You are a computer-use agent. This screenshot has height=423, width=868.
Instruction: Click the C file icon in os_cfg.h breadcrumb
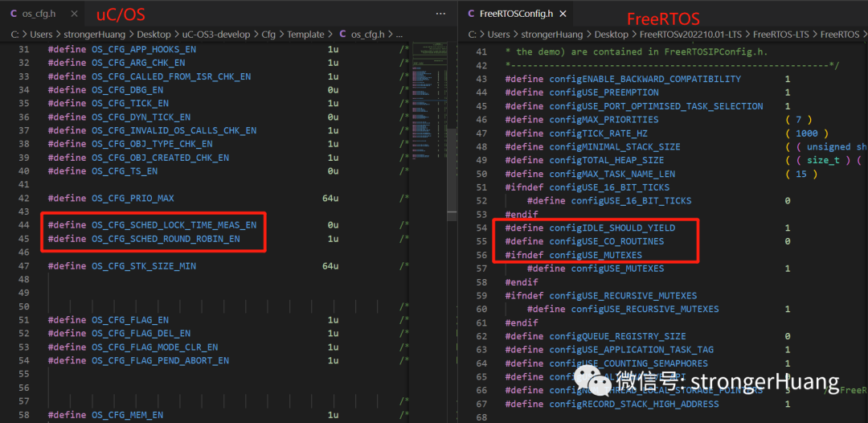pyautogui.click(x=342, y=35)
